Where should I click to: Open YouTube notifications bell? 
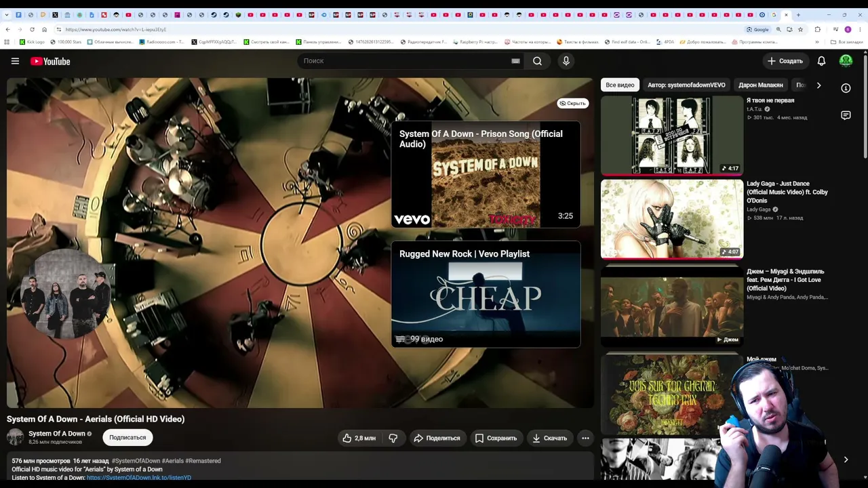click(821, 61)
